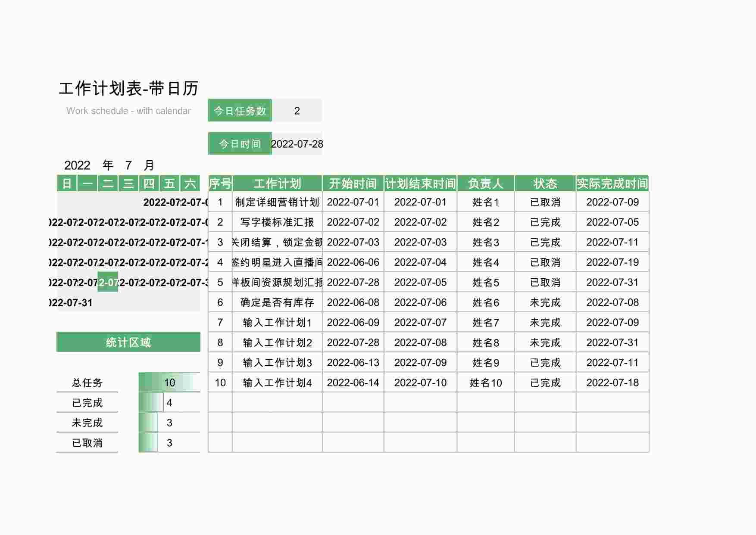Screen dimensions: 756x535
Task: Select the 确定是否有库存 task cell
Action: point(277,302)
